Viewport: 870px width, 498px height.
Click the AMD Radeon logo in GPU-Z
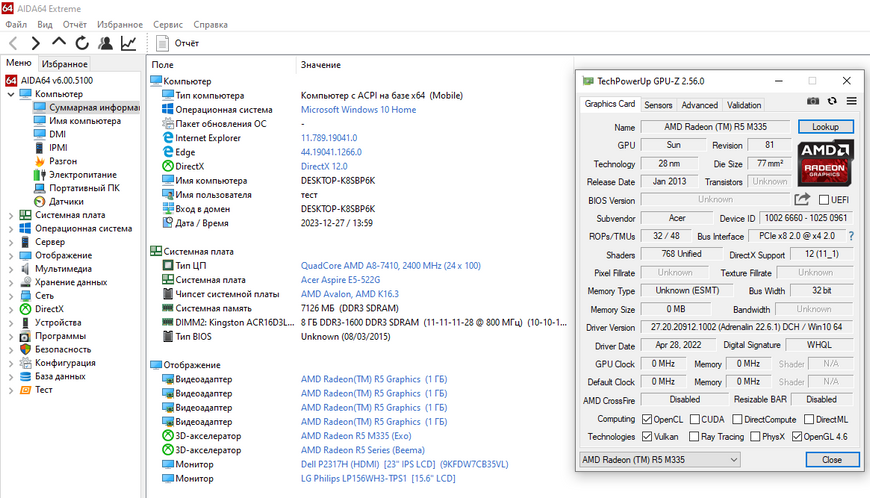click(x=825, y=163)
